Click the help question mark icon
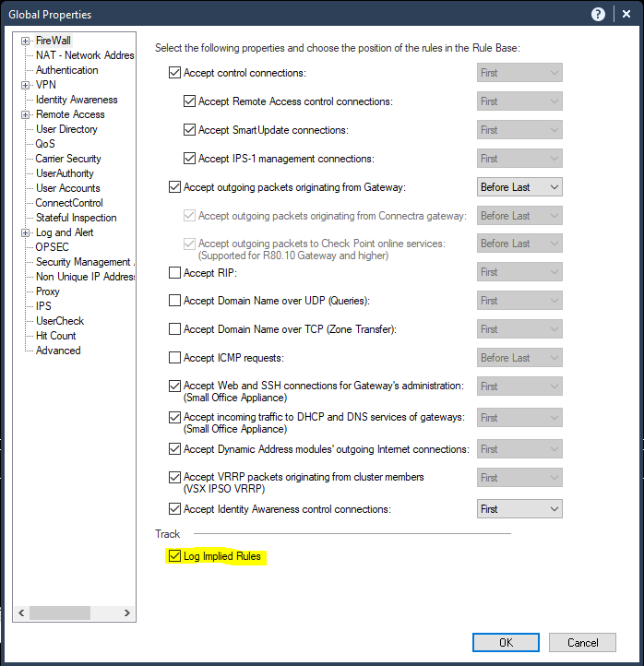Screen dimensions: 644x666 (598, 15)
